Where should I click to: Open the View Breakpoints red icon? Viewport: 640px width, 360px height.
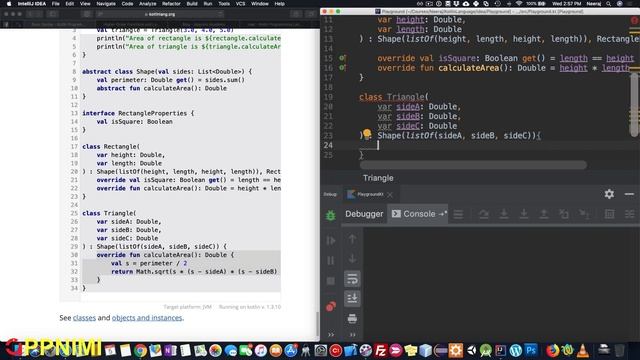[x=331, y=306]
